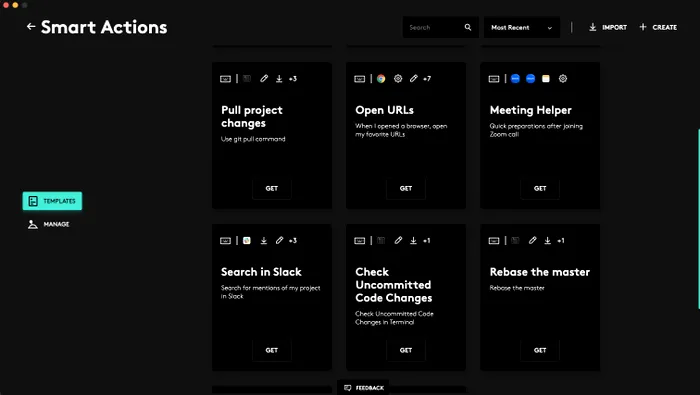Click +1 on Check Uncommitted Code Changes card

coord(427,241)
